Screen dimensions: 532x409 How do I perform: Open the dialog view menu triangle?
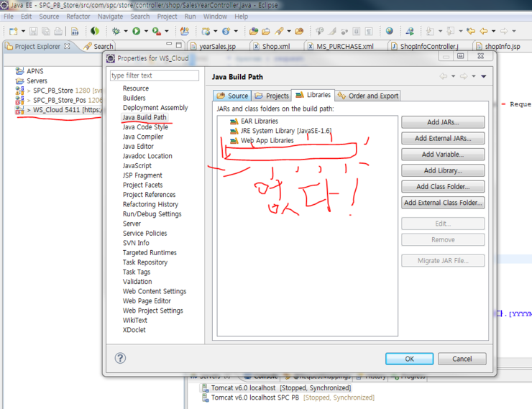[x=484, y=77]
